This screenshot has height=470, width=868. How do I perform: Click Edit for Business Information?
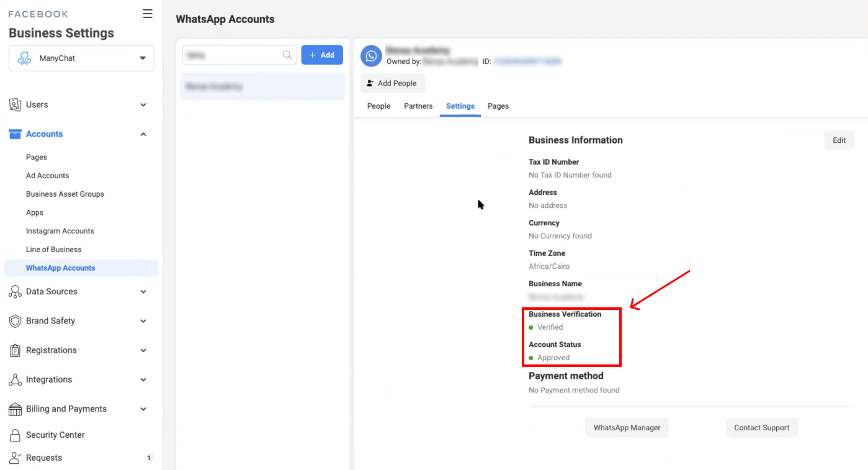[839, 140]
